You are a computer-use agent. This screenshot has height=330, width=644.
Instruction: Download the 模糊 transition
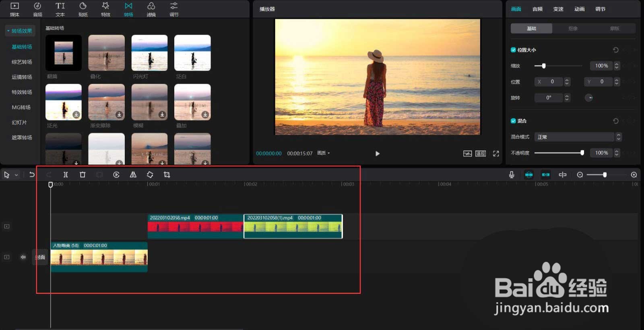[162, 115]
